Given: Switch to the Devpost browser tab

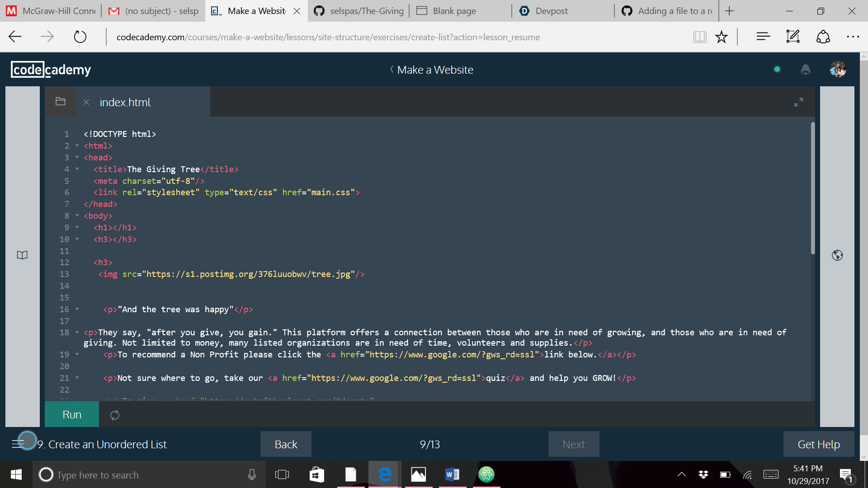Looking at the screenshot, I should (551, 11).
